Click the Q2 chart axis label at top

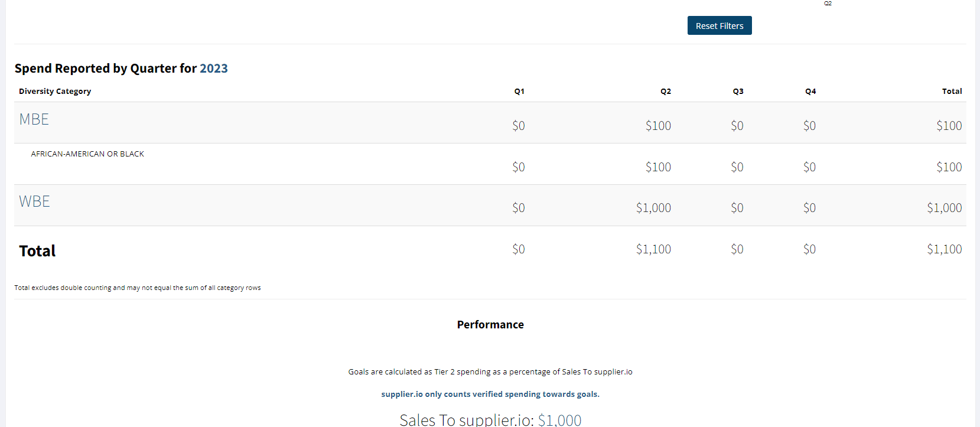828,4
